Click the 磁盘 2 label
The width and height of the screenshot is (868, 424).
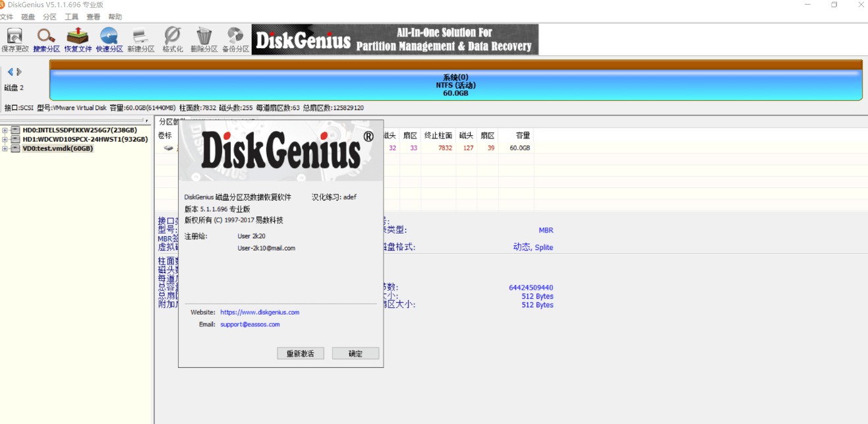click(x=14, y=88)
